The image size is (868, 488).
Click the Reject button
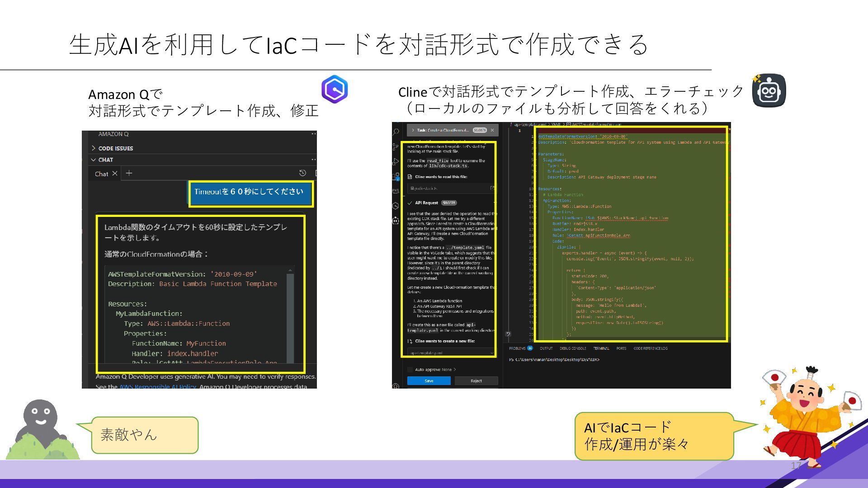coord(476,381)
